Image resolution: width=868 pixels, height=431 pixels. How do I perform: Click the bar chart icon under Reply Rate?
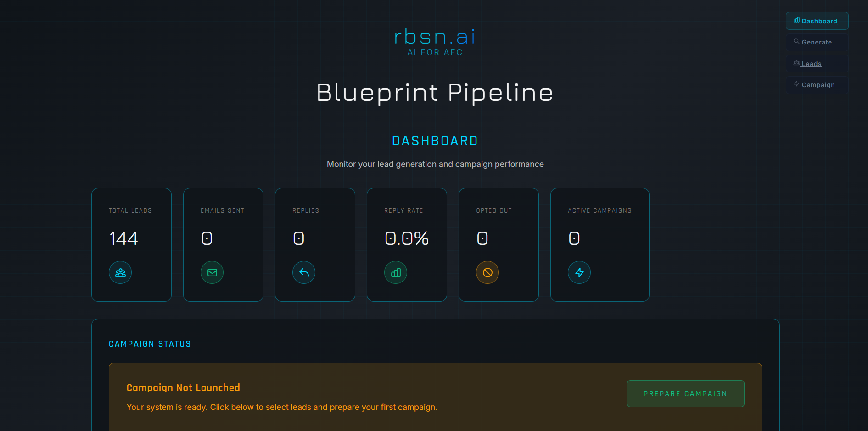[395, 272]
